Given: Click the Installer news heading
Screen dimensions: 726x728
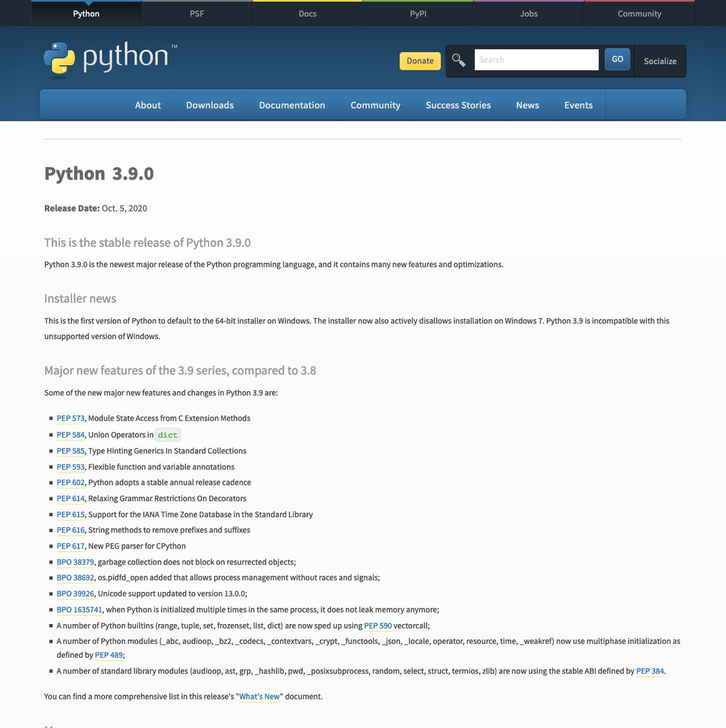Looking at the screenshot, I should pyautogui.click(x=80, y=299).
